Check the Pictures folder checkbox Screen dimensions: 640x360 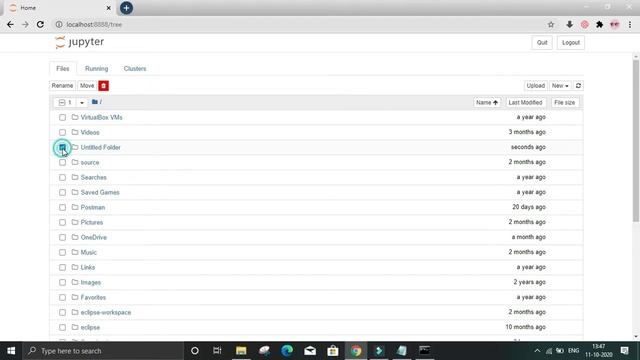pyautogui.click(x=62, y=222)
